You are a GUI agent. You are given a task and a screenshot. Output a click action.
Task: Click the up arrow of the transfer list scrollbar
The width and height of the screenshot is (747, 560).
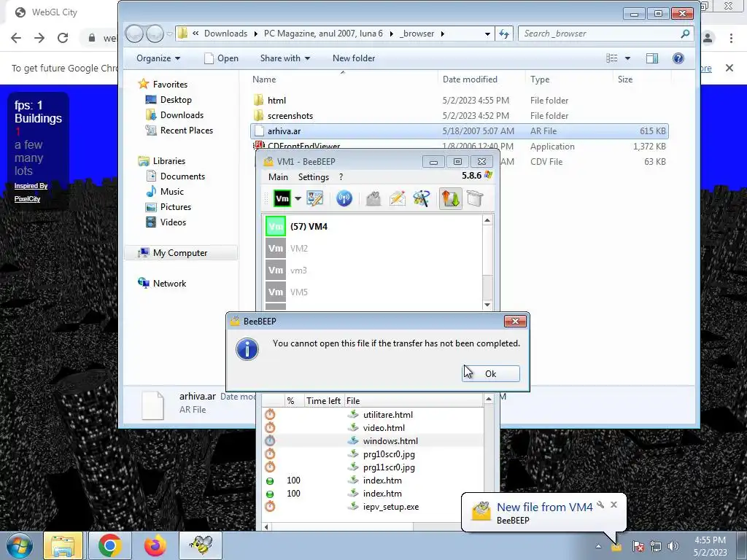[489, 399]
